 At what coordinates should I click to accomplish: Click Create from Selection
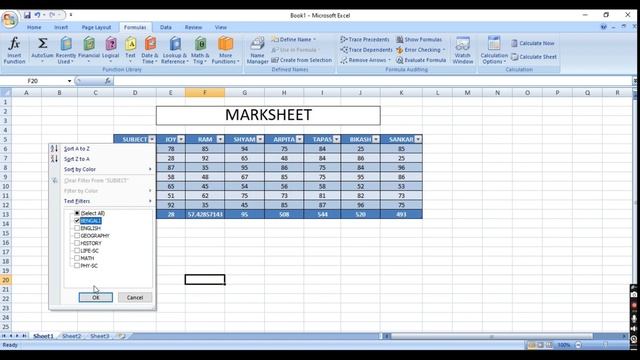[x=302, y=60]
